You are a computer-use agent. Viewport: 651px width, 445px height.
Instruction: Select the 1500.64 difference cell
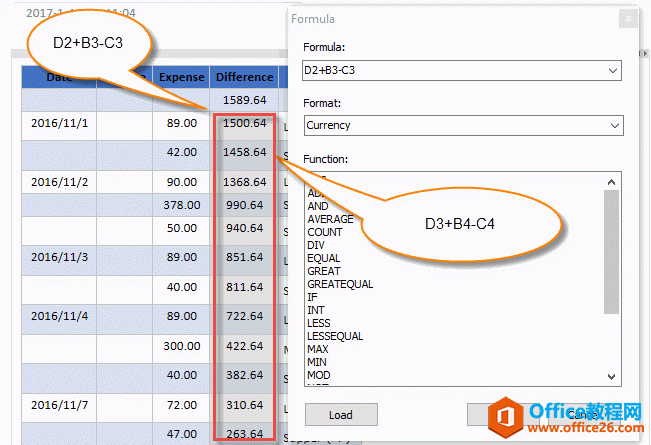tap(244, 124)
